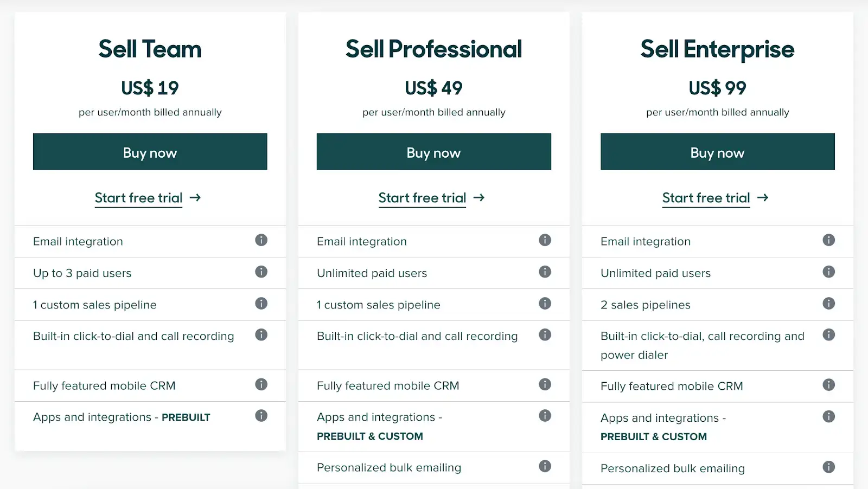Click Buy now for Sell Team plan

150,152
